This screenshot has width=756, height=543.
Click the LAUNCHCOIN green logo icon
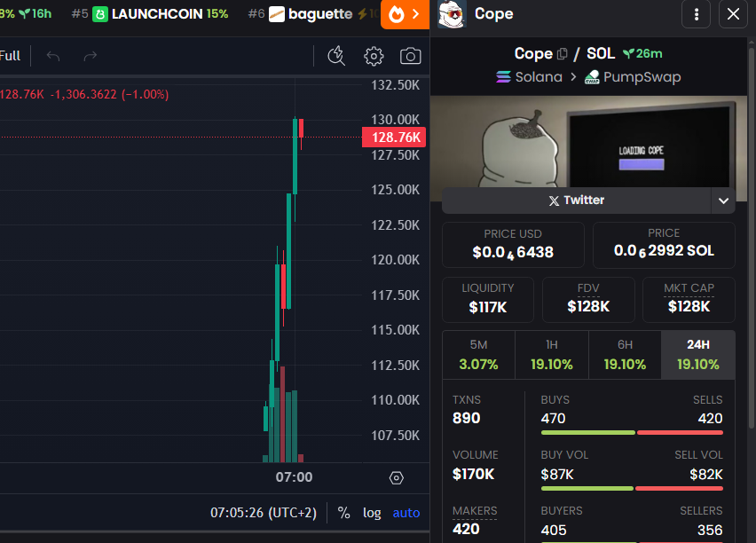tap(100, 14)
